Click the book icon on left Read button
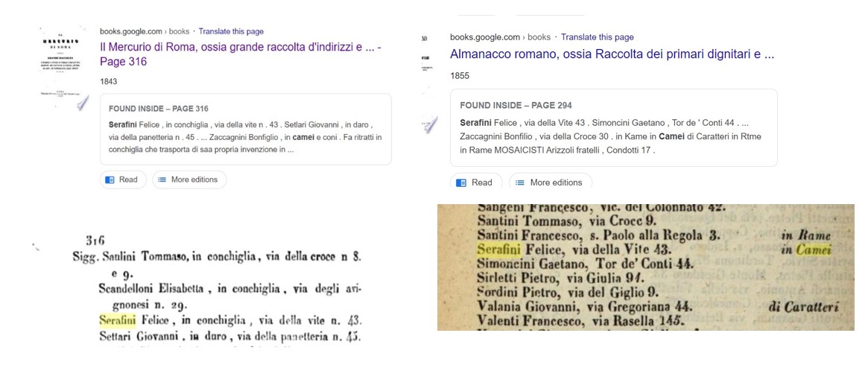 coord(110,180)
